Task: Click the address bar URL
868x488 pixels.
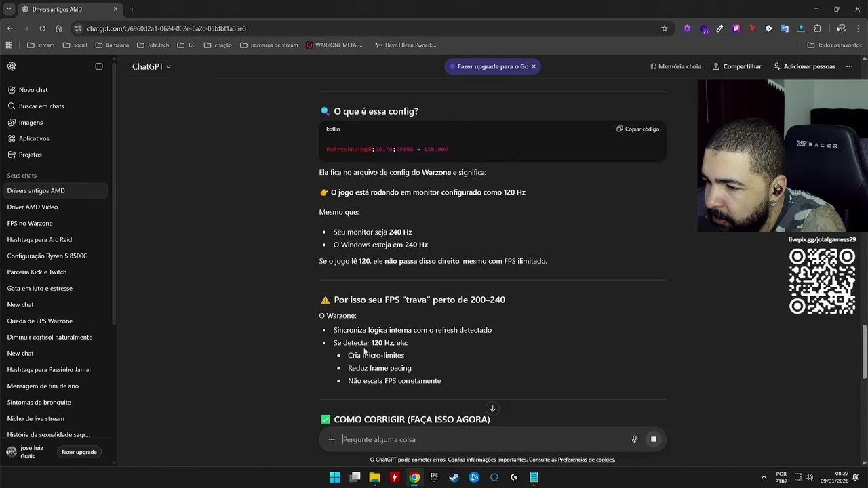Action: [x=166, y=28]
